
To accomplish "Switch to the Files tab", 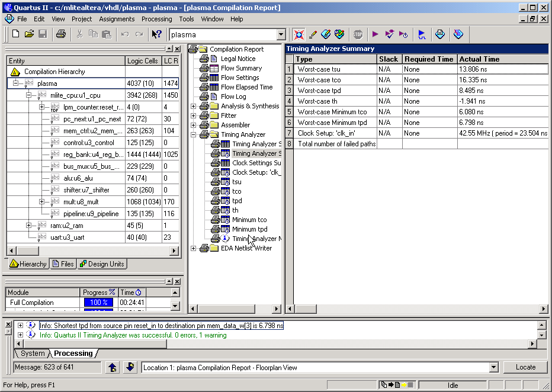I will (63, 264).
